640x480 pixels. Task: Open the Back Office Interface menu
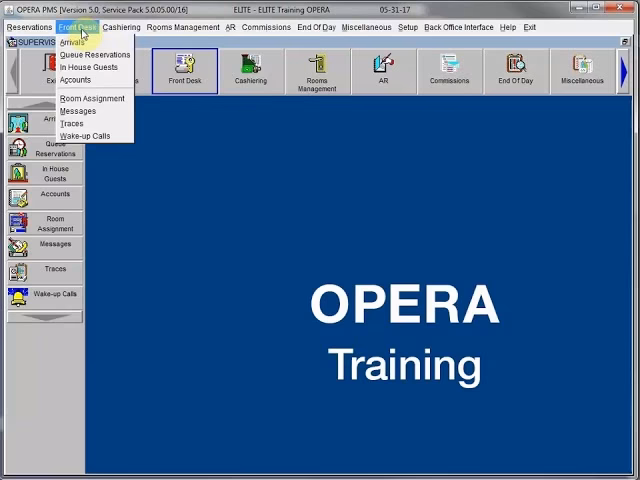click(x=458, y=27)
